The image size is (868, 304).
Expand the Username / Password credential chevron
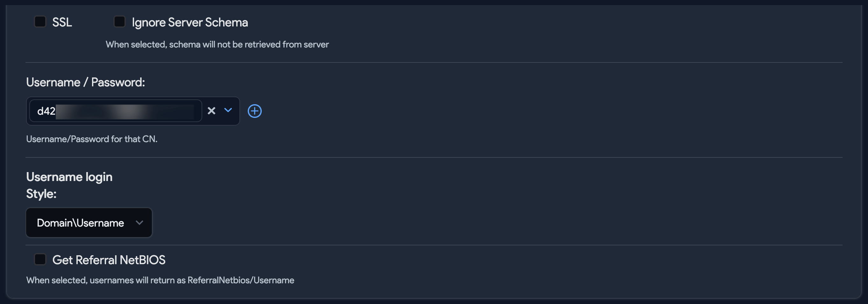tap(228, 110)
